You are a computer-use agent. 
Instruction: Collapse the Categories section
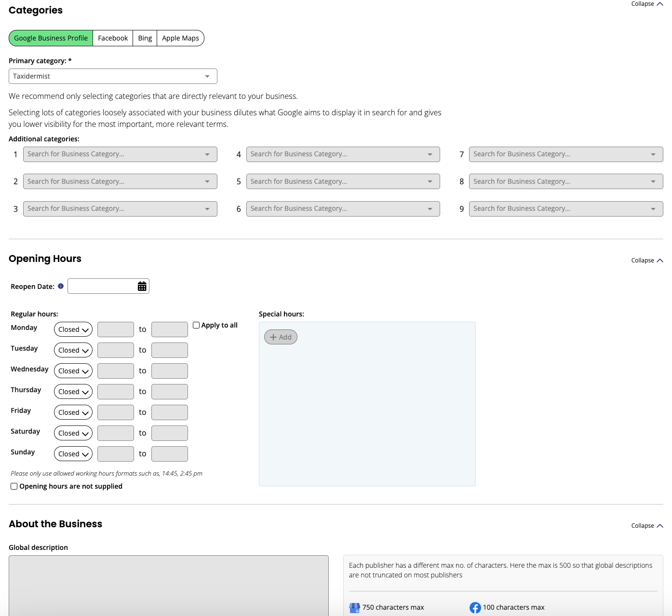click(x=647, y=4)
